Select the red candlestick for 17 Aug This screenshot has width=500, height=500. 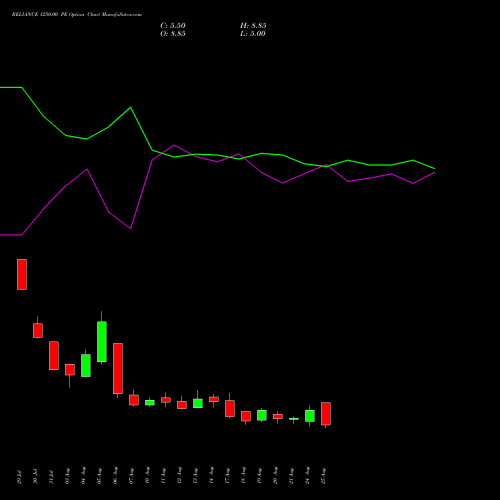coord(230,408)
